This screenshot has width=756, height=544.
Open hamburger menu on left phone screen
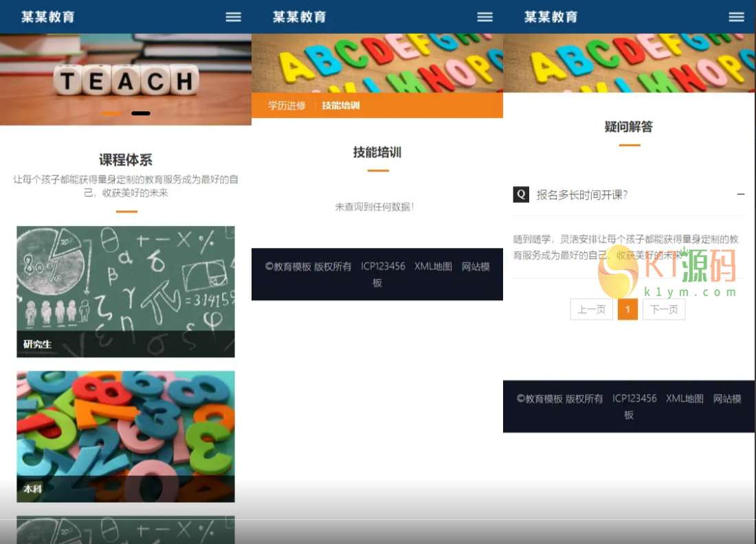[234, 17]
